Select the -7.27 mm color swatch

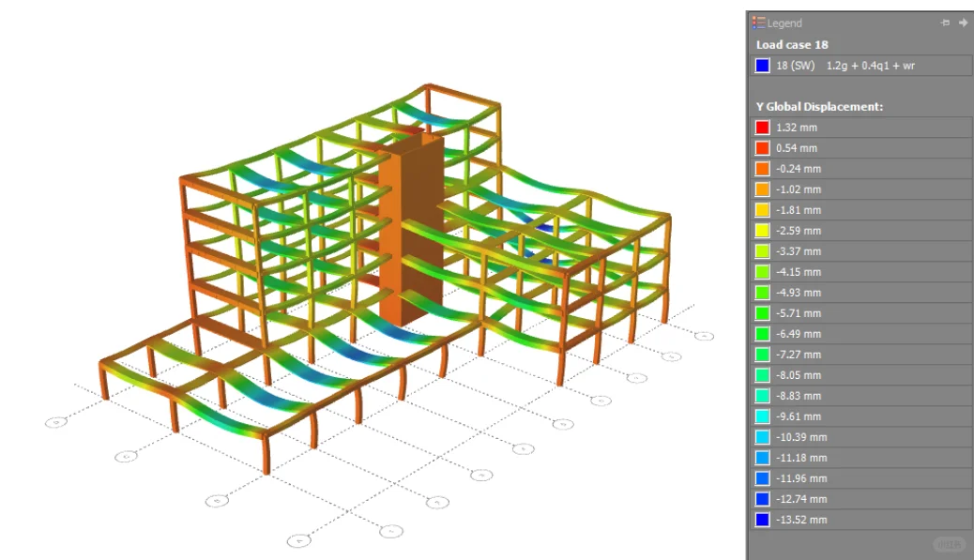tap(762, 355)
